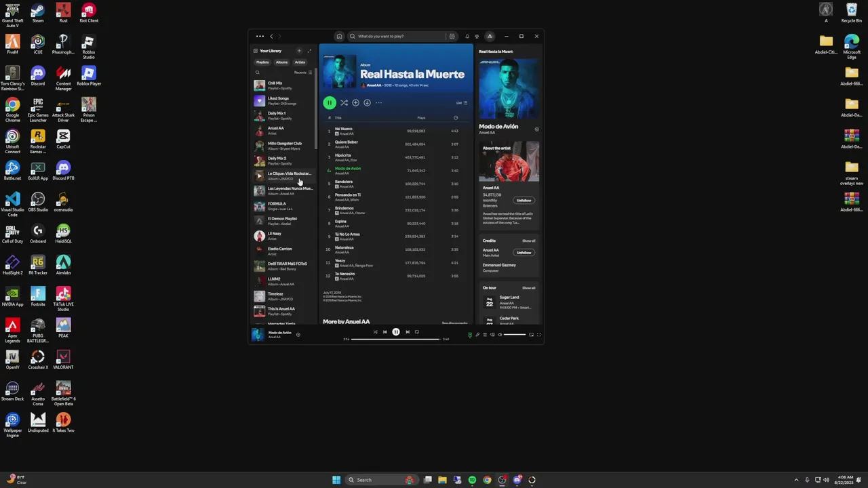Show lyrics with the microphone icon

pyautogui.click(x=477, y=335)
